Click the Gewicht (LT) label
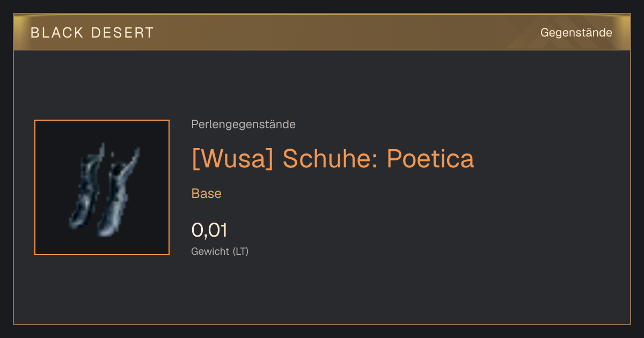Image resolution: width=644 pixels, height=338 pixels. (x=220, y=251)
